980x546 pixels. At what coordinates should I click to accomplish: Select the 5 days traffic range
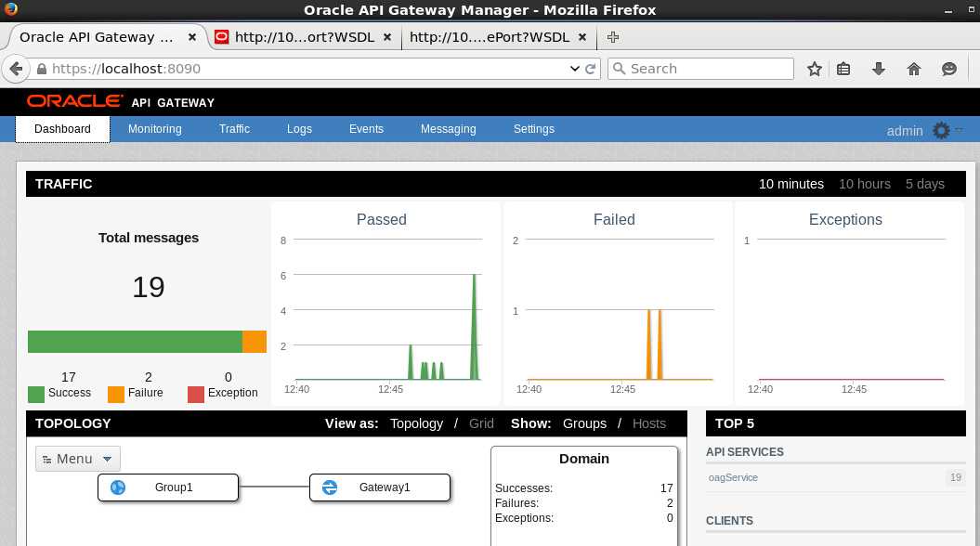tap(925, 184)
